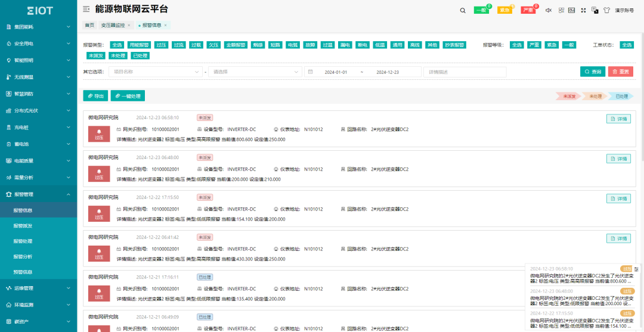Toggle the 短路 alarm type filter
The image size is (644, 332).
tap(275, 45)
